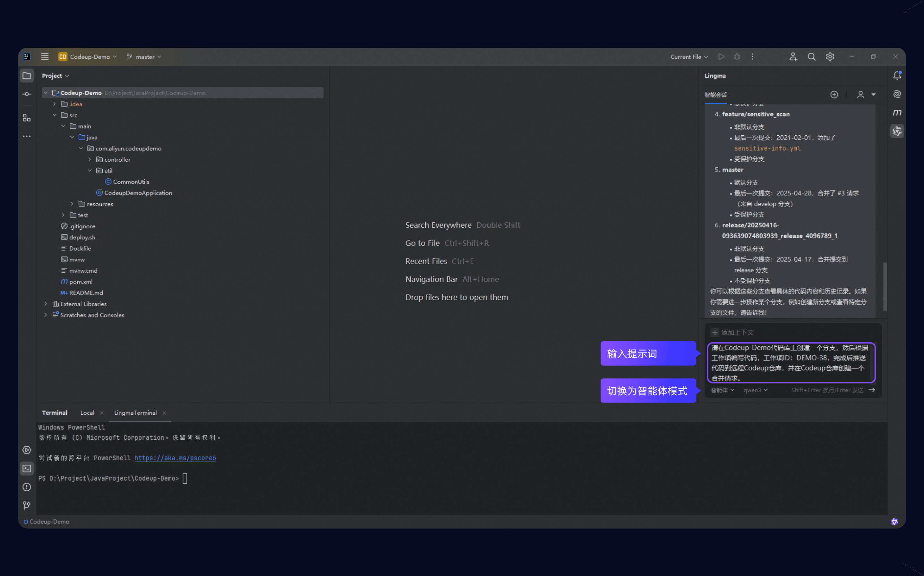Screen dimensions: 924x576
Task: Open Code With Me icon
Action: coord(793,57)
